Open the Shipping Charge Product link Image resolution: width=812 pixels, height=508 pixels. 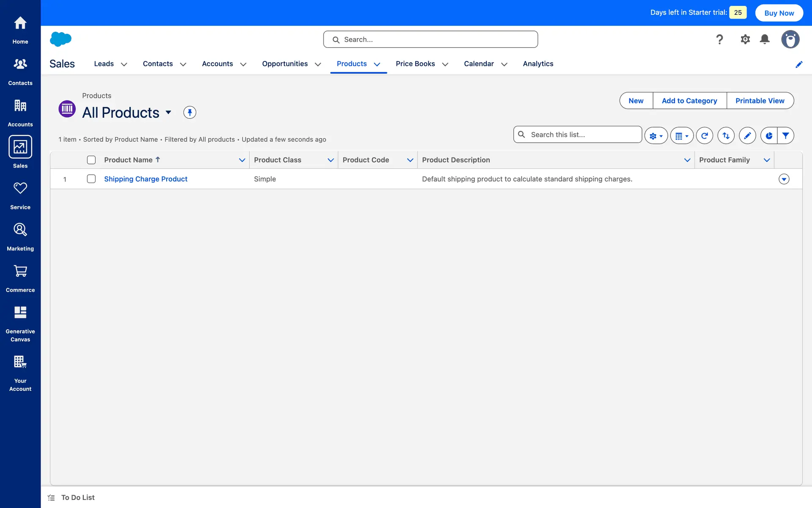(x=145, y=179)
